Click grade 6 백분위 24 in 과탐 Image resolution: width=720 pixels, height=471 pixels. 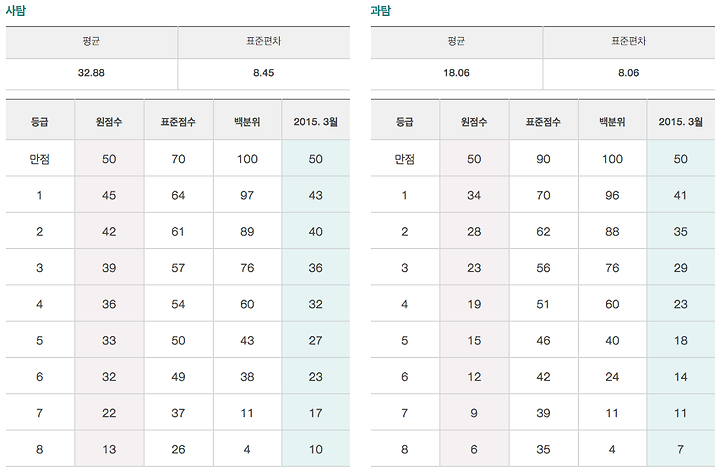click(612, 377)
